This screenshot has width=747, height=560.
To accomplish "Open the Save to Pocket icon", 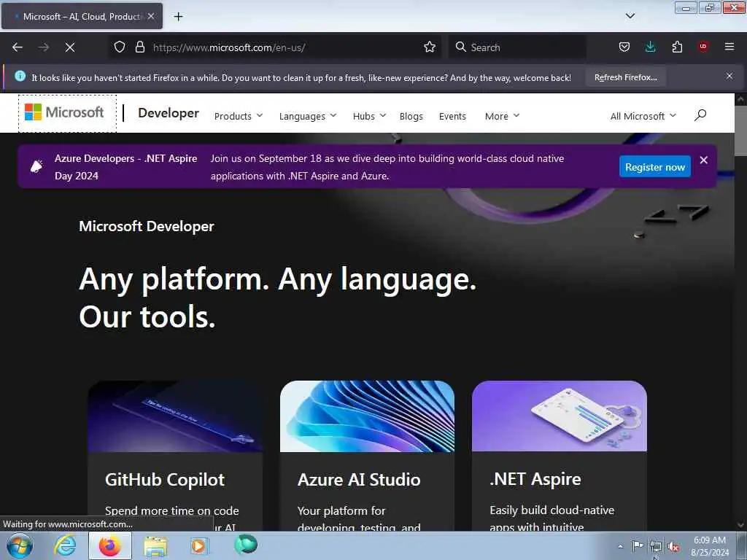I will [x=624, y=47].
